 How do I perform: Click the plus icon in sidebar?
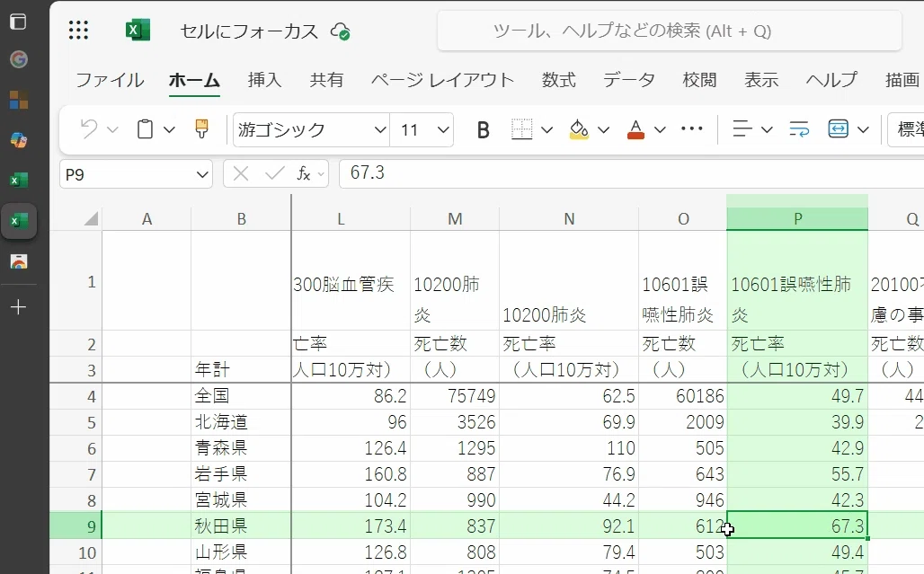point(18,306)
